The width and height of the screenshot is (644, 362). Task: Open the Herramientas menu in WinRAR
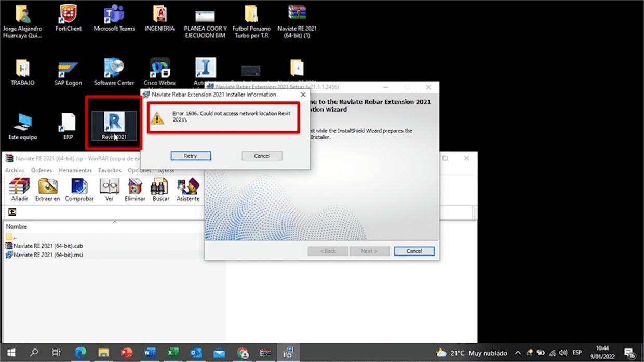pos(75,170)
